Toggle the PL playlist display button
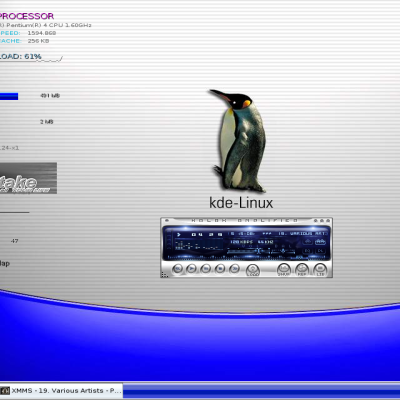Screen dimensions: 400x400 pos(320,251)
